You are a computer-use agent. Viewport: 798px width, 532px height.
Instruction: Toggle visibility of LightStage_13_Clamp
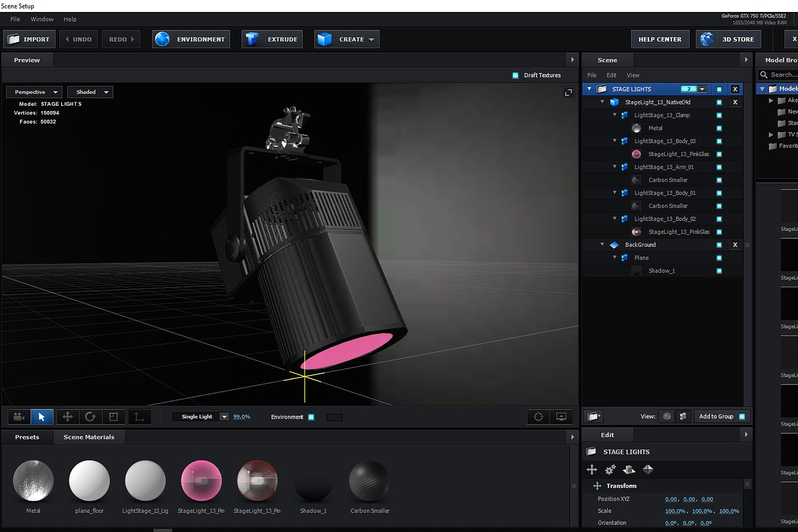pos(719,115)
